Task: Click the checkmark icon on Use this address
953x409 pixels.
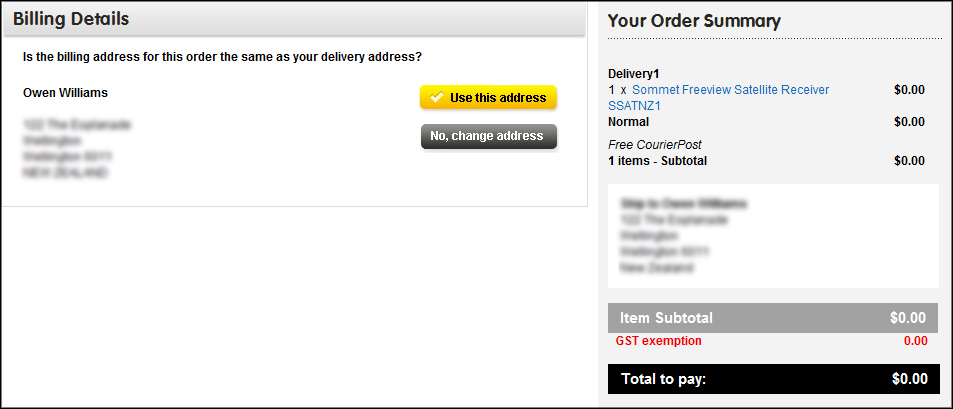Action: click(x=436, y=98)
